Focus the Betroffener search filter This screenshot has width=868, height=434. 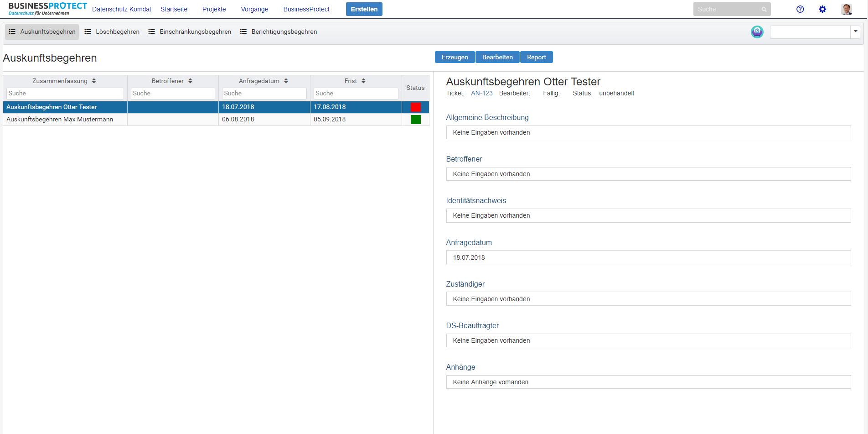click(x=173, y=93)
